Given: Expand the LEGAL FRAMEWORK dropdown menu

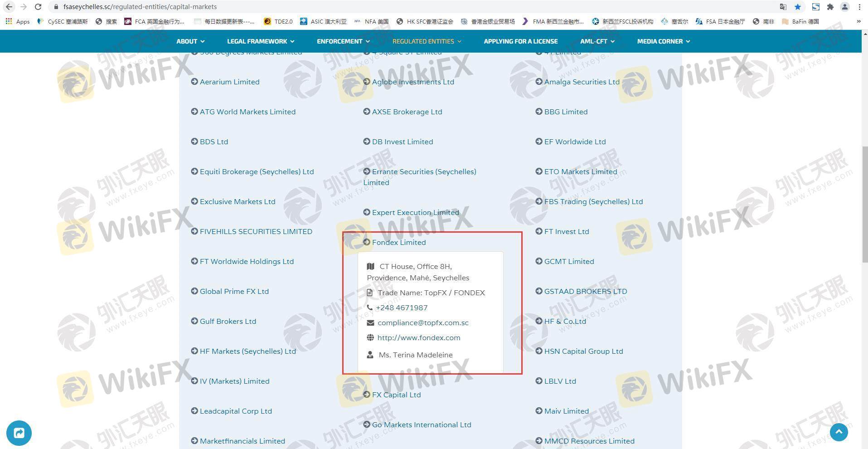Looking at the screenshot, I should coord(261,41).
